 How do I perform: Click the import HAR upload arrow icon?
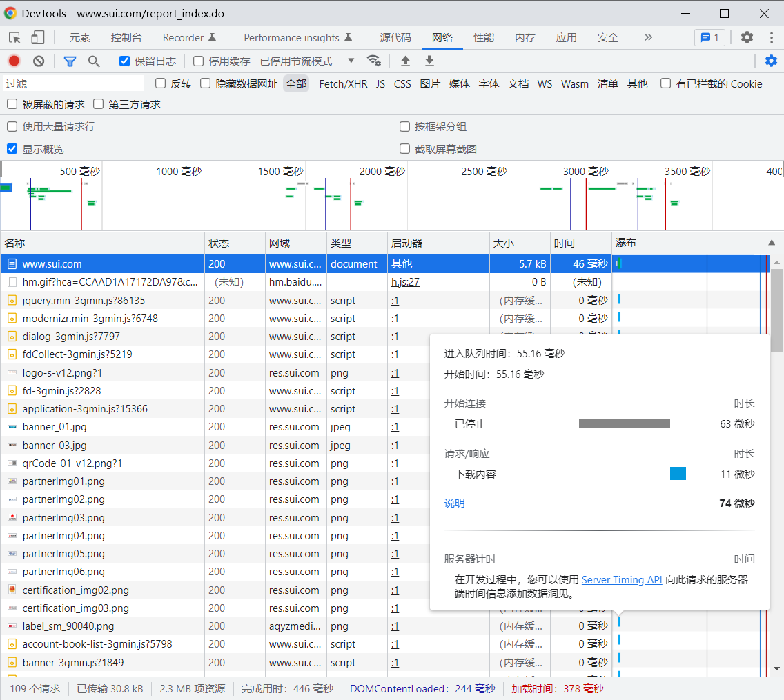(405, 61)
